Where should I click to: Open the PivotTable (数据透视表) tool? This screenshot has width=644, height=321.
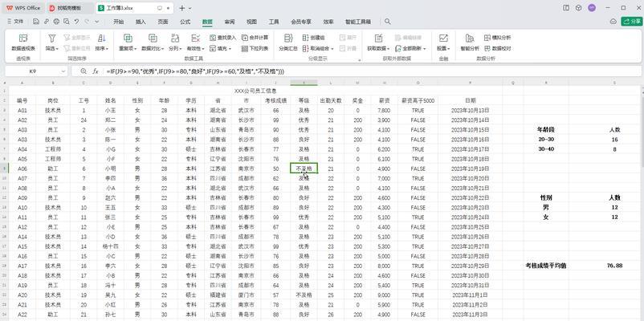[22, 42]
